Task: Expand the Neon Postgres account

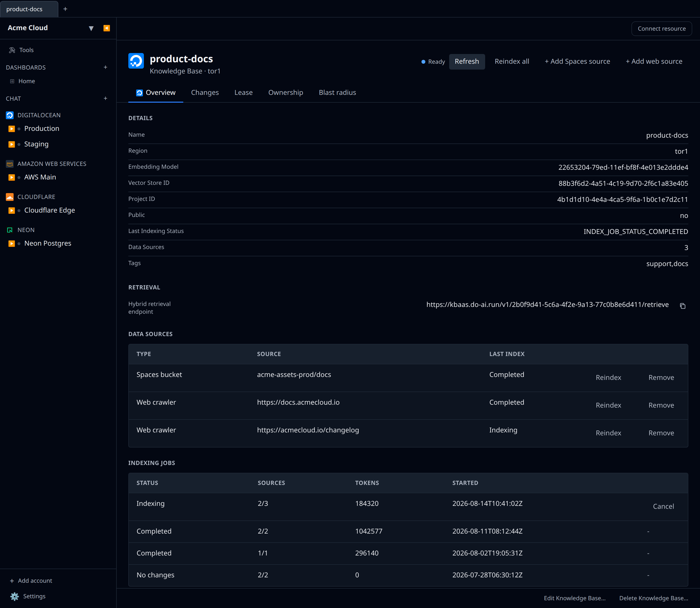Action: [11, 243]
